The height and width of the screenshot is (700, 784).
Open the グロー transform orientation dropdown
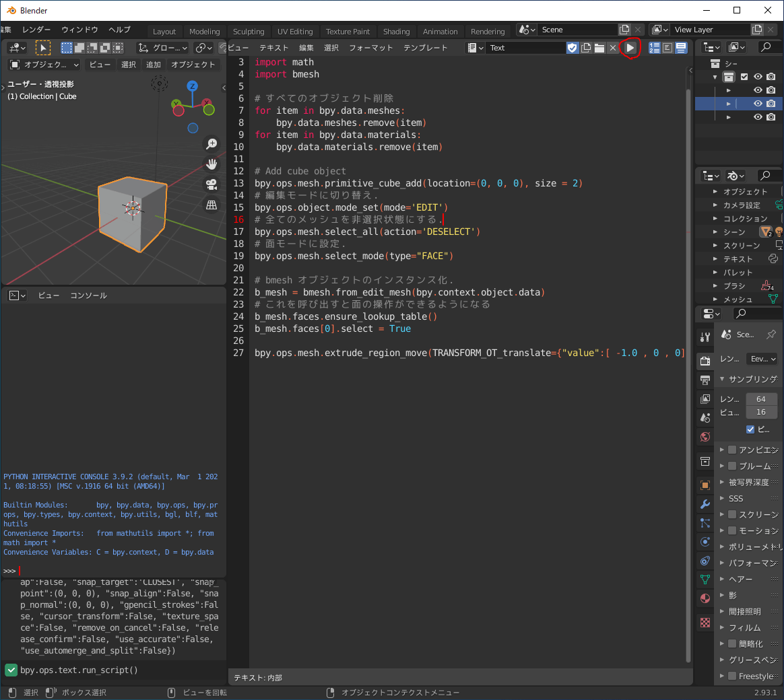click(x=164, y=48)
